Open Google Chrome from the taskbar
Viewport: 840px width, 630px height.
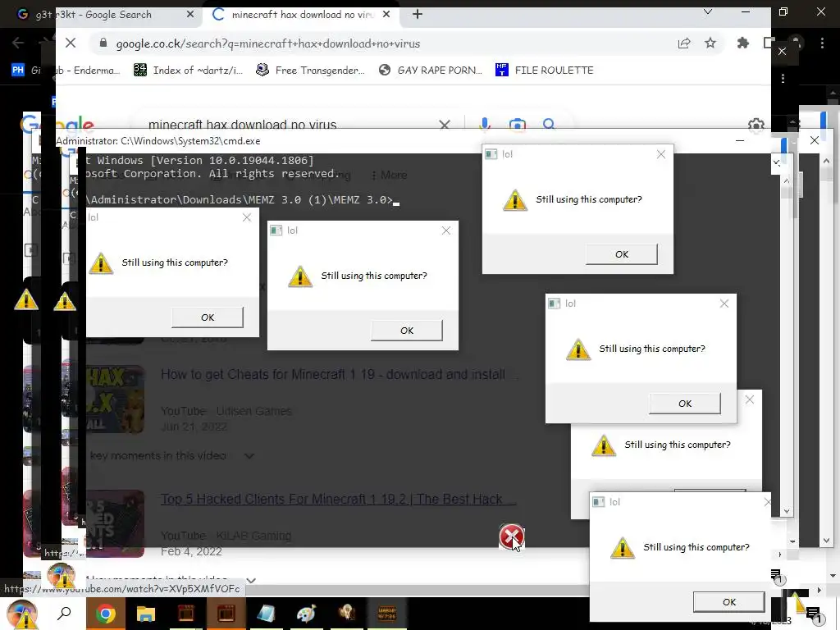click(x=106, y=614)
